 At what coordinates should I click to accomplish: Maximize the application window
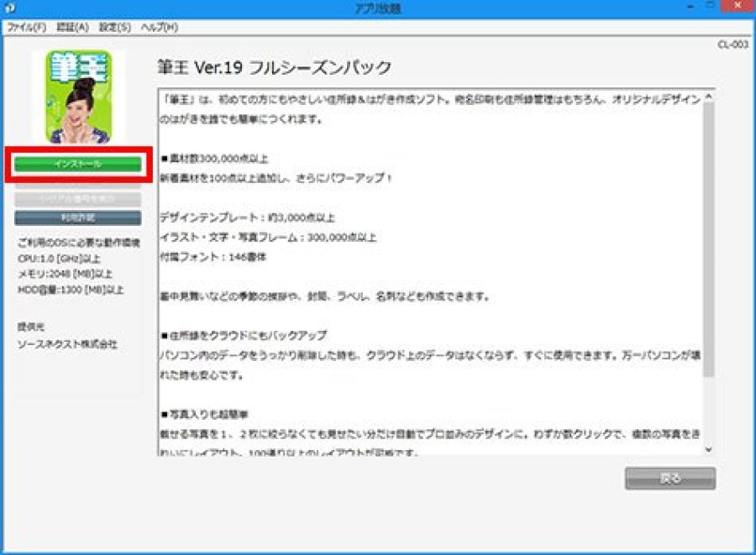pos(710,7)
